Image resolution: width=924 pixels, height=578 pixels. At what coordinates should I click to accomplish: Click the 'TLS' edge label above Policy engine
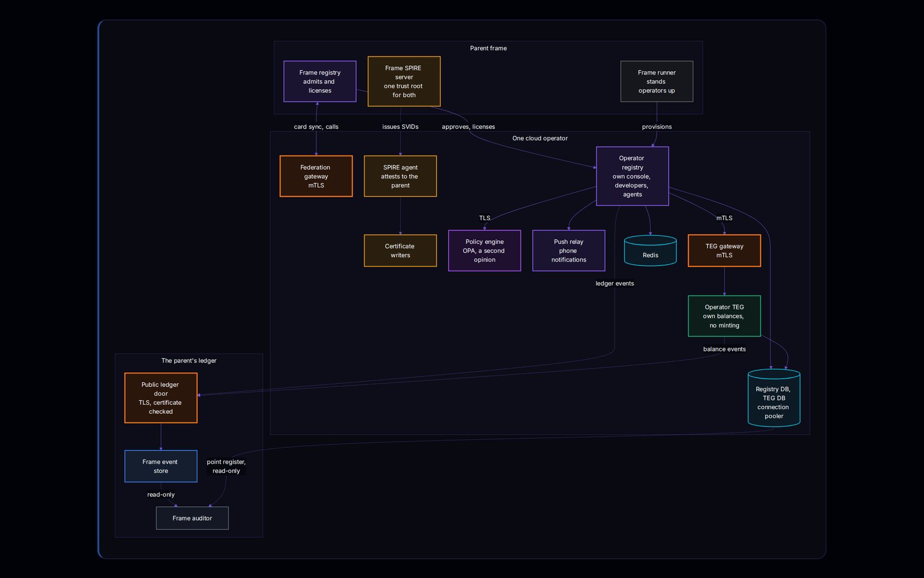[x=485, y=218]
